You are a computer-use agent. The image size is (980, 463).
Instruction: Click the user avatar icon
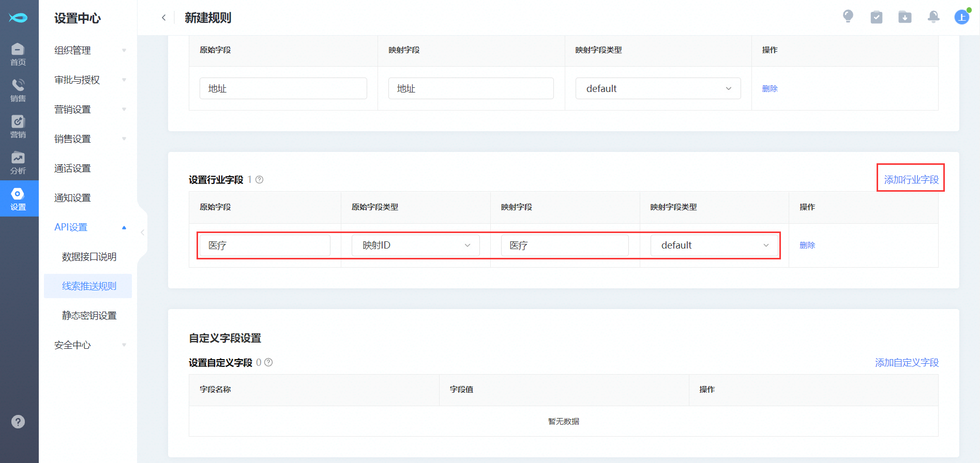[x=961, y=17]
